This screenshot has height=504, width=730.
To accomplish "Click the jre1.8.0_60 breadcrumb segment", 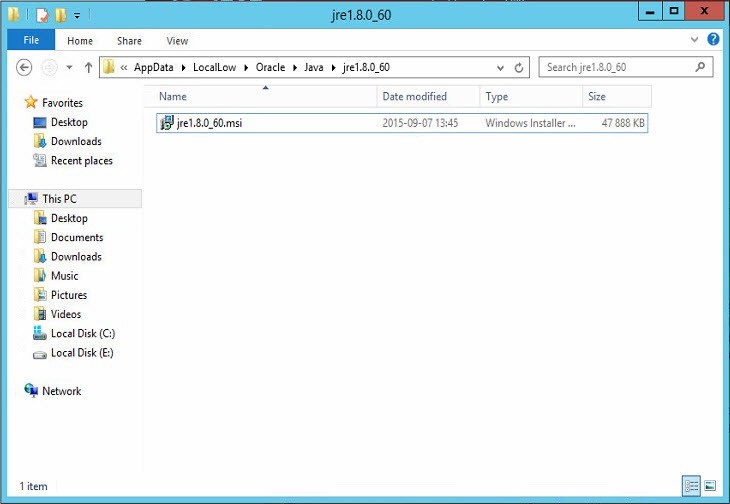I will (366, 67).
